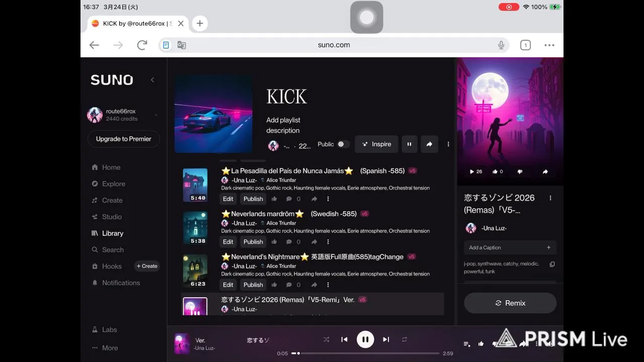Screen dimensions: 644x362
Task: Edit the La Pesadilla (Spanish -585) song
Action: (228, 199)
